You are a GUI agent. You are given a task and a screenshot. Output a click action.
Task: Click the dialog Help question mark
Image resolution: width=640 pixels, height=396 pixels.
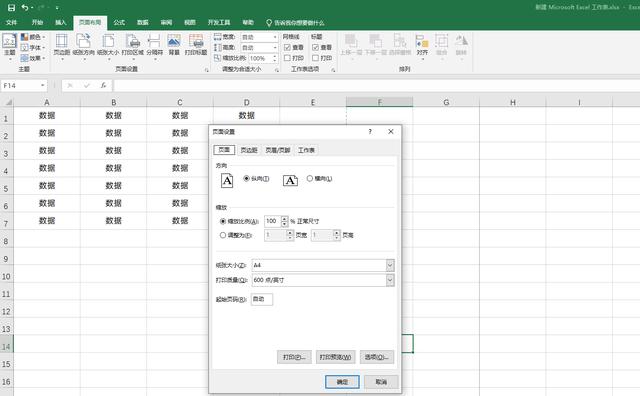pyautogui.click(x=370, y=131)
